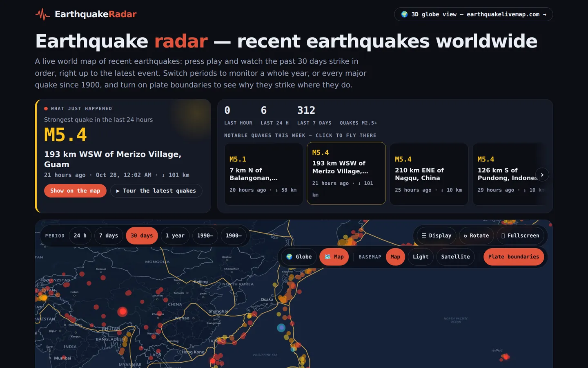
Task: Click the '193 km WSW of Merizo Village, Guam' heading
Action: [113, 159]
